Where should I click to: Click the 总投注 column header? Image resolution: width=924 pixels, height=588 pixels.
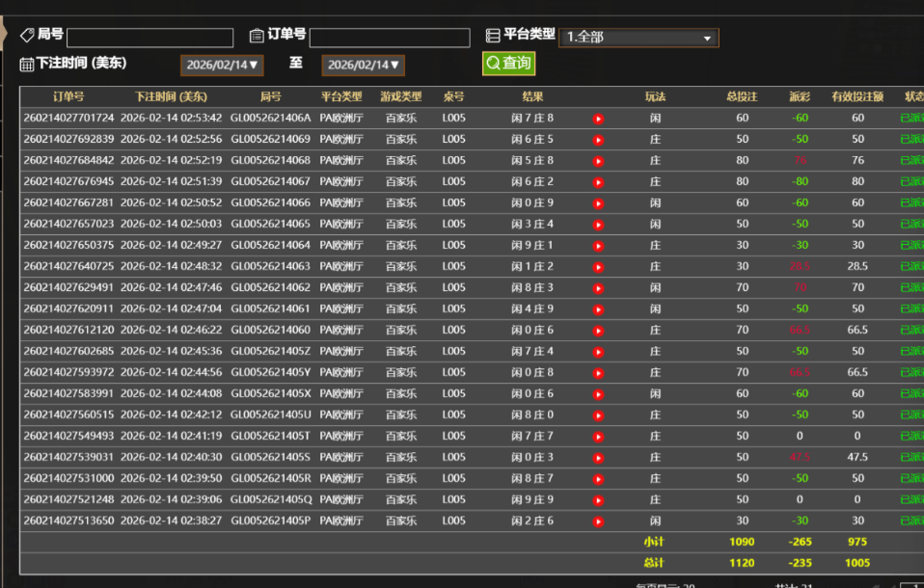tap(742, 96)
